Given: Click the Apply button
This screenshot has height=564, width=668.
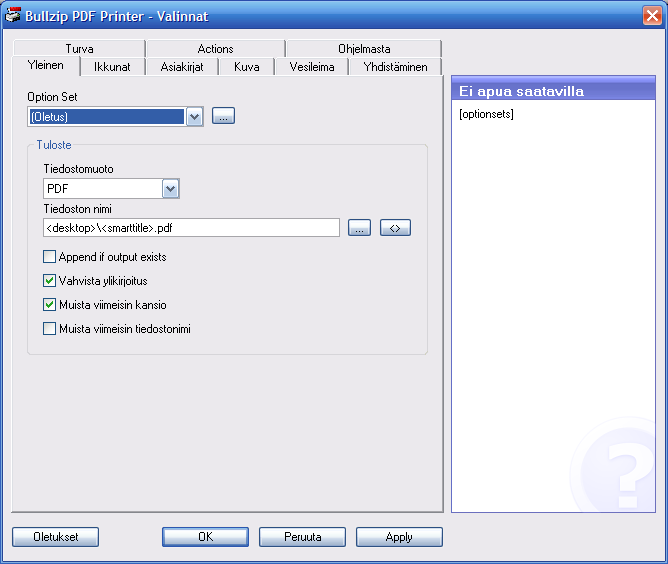Looking at the screenshot, I should tap(399, 537).
